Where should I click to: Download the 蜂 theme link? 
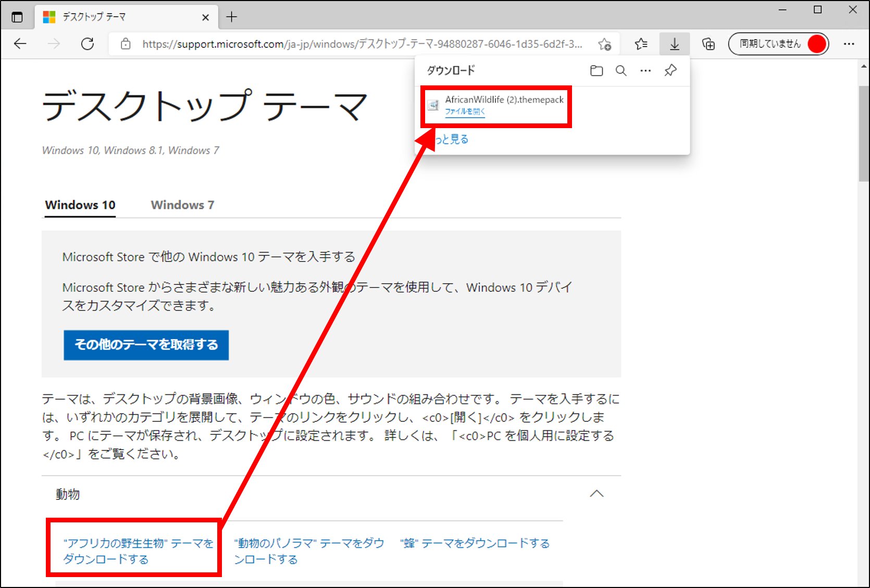(x=475, y=543)
